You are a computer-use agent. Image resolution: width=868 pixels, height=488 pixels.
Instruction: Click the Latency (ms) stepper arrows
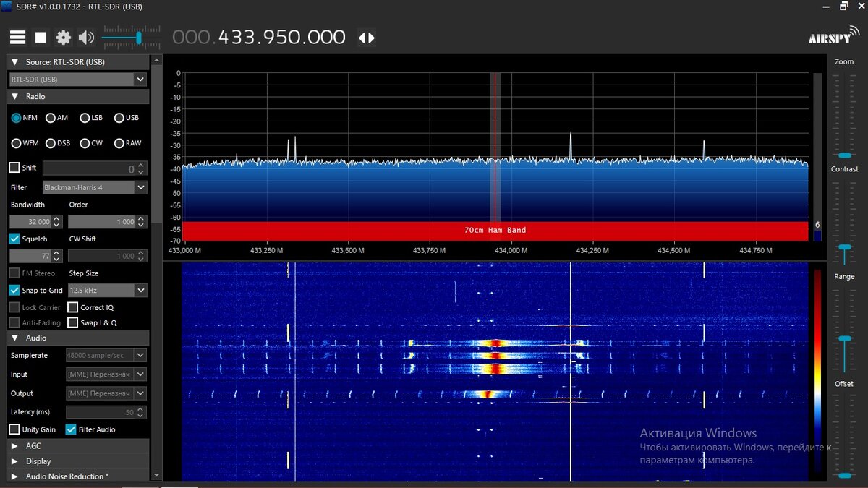pyautogui.click(x=142, y=412)
